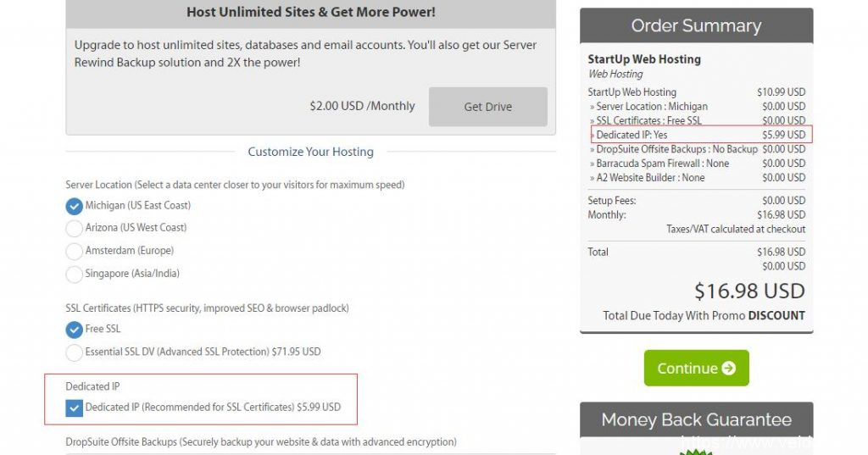Uncheck the Dedicated IP checkbox
The image size is (868, 455).
click(75, 408)
